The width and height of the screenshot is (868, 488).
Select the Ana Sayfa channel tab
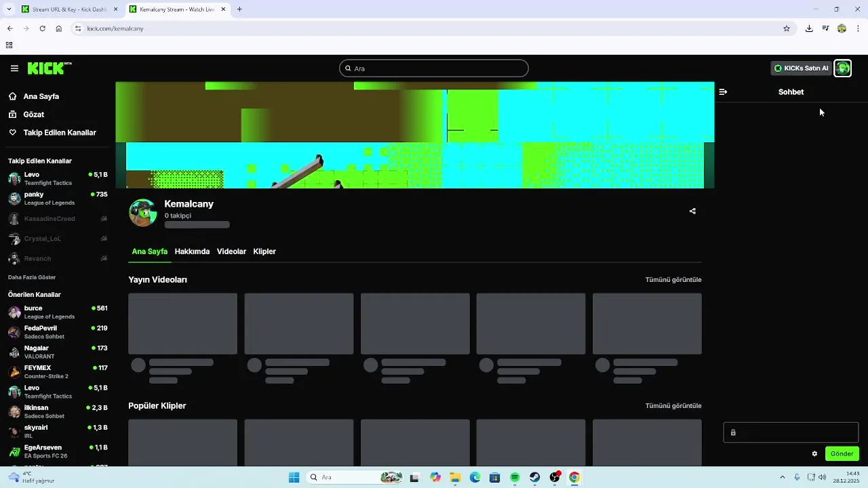point(150,251)
